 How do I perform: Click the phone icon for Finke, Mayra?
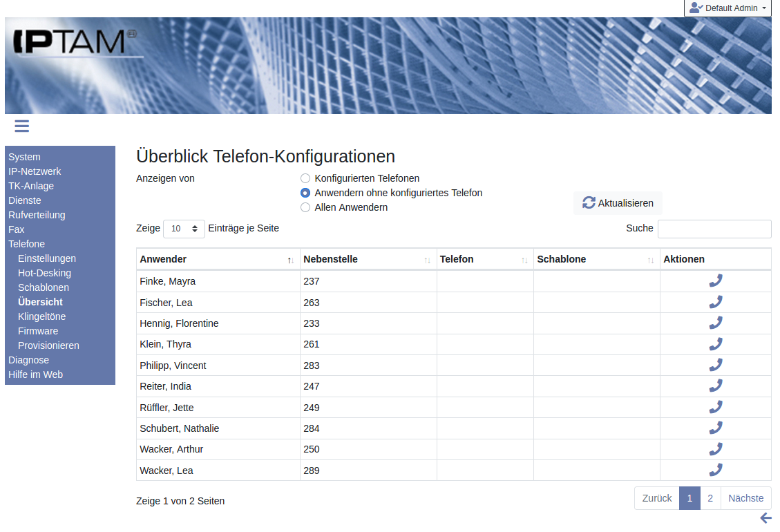[716, 281]
